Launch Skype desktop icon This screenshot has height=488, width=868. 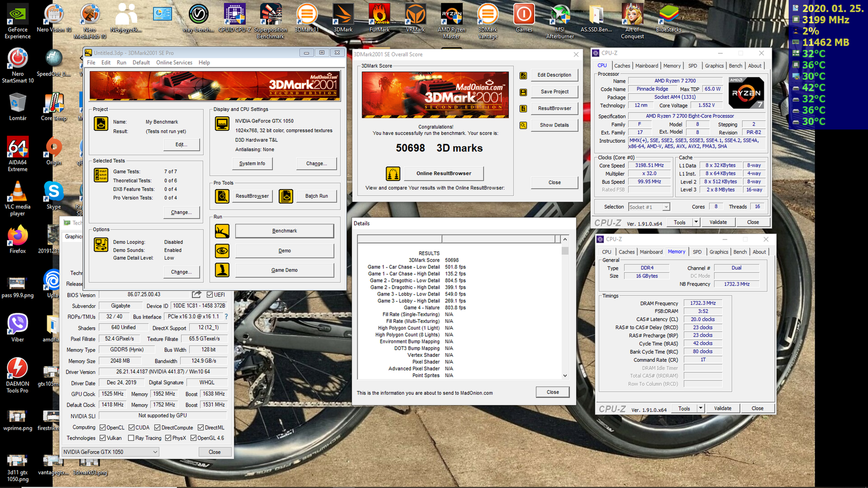54,195
